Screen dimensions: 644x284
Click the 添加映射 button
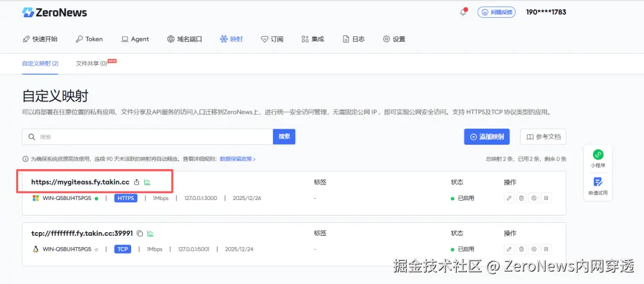pos(487,137)
